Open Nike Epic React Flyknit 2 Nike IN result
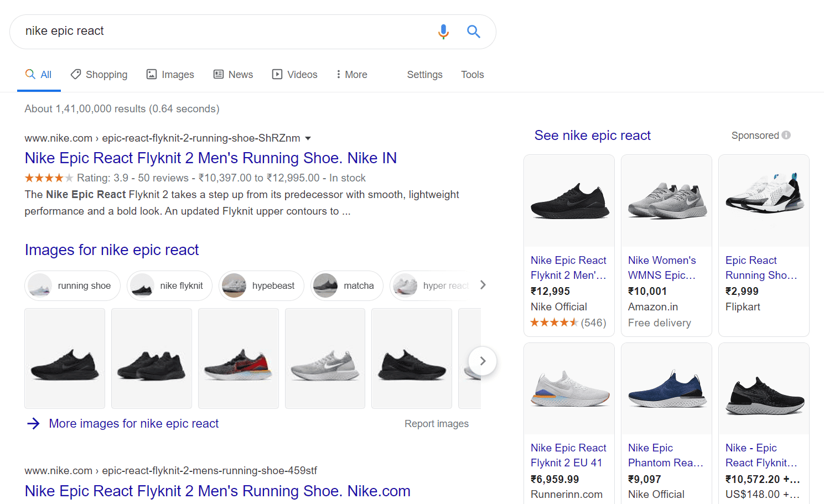 (211, 158)
